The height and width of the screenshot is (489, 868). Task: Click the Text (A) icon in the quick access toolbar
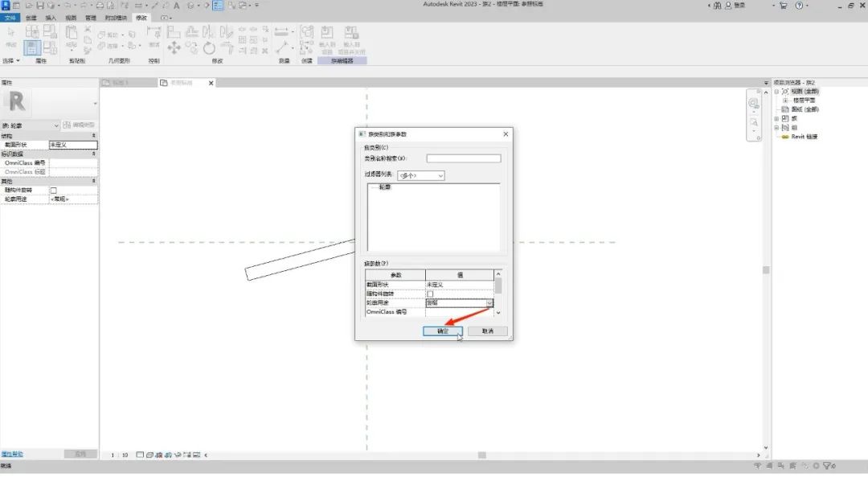click(177, 6)
